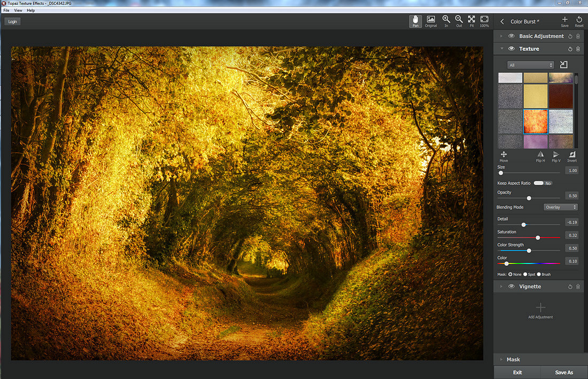Open the Blending Mode Overlay dropdown

coord(560,207)
